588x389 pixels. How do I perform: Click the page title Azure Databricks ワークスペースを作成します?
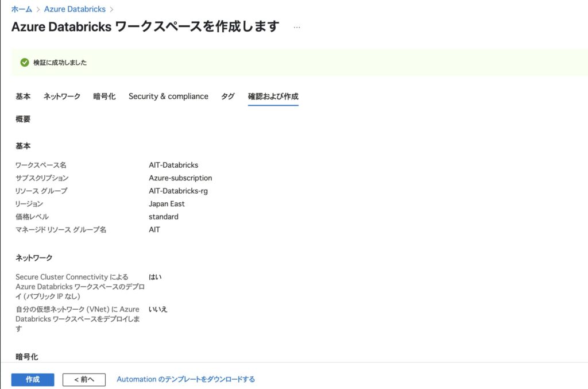[x=145, y=26]
